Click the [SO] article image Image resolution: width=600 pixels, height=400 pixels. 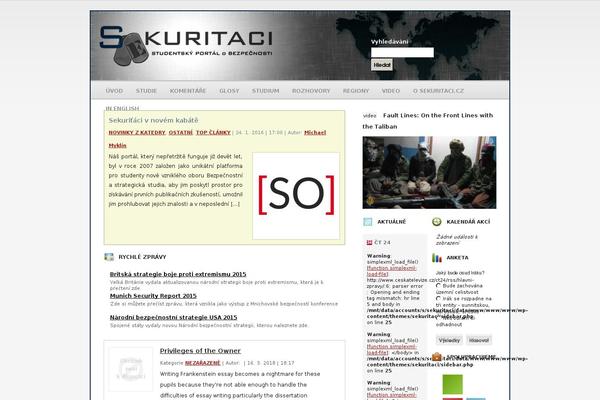point(296,196)
